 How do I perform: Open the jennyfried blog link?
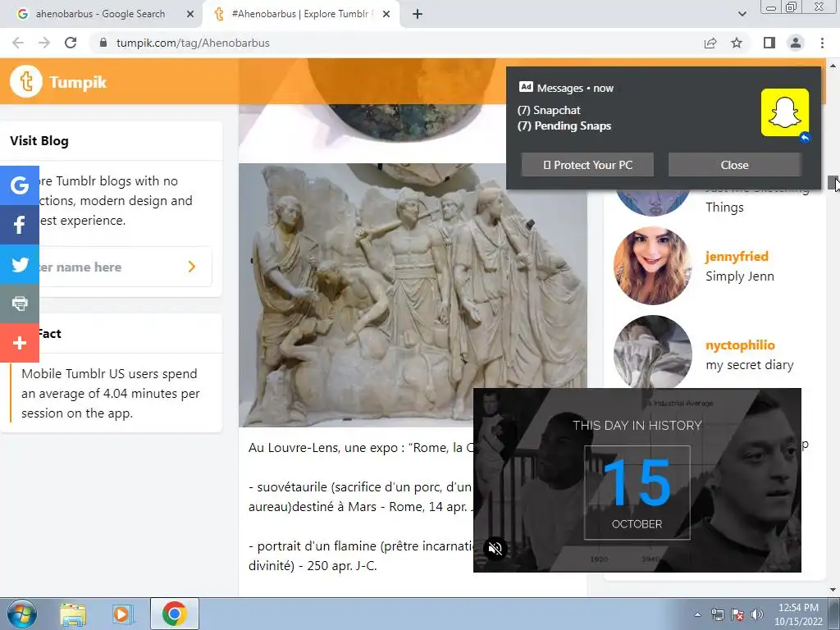coord(737,257)
